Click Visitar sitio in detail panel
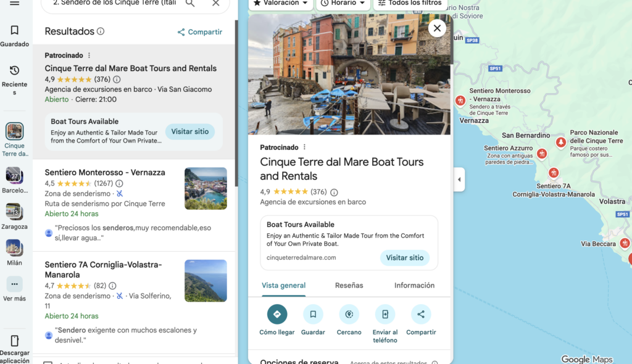The height and width of the screenshot is (364, 632). point(404,258)
